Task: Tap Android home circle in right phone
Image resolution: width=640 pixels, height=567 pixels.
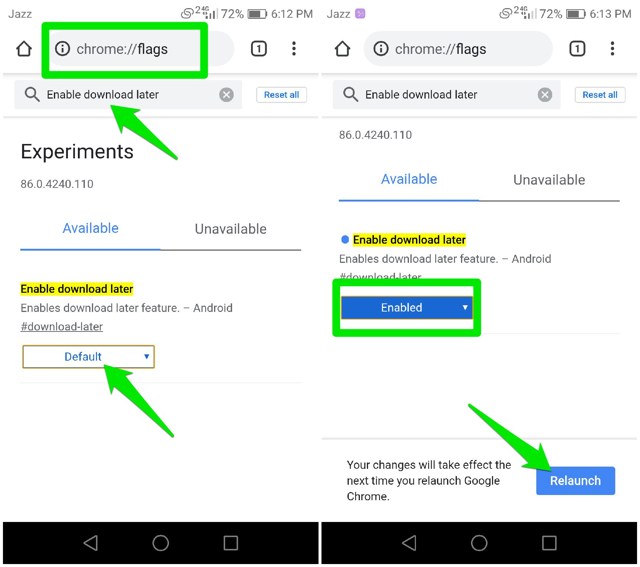Action: click(x=479, y=543)
